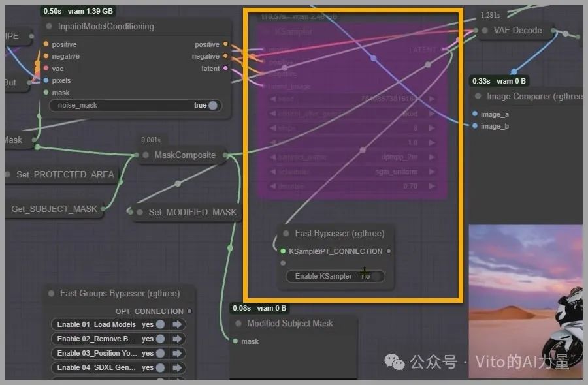
Task: Click the '0.08s - vram 0 B' badge
Action: 259,308
